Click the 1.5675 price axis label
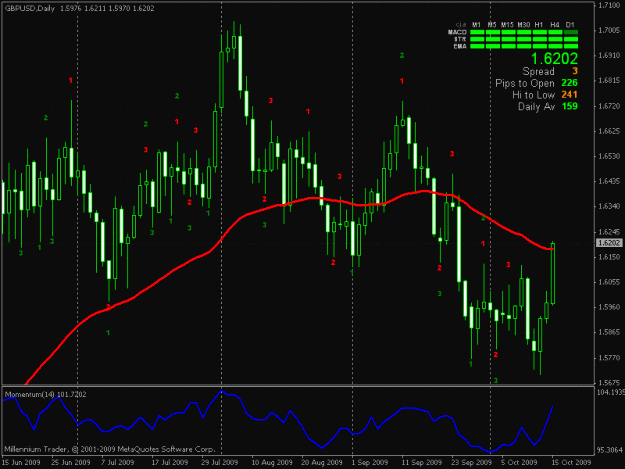 pyautogui.click(x=609, y=383)
